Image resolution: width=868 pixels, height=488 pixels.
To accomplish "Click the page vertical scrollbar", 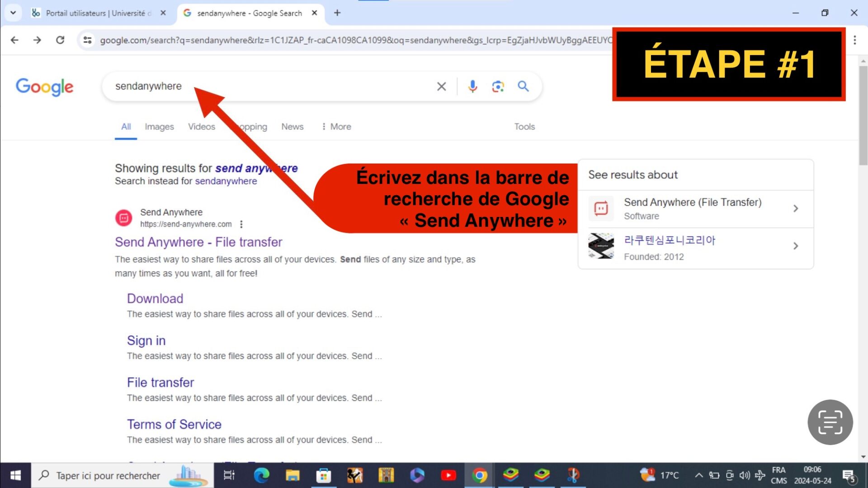I will [863, 116].
